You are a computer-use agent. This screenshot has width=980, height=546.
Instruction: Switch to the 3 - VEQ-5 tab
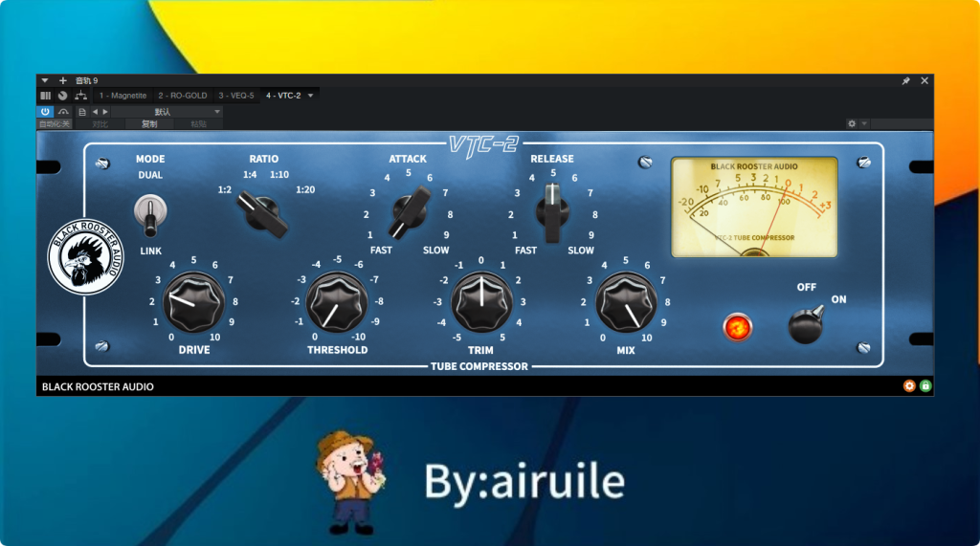tap(236, 96)
